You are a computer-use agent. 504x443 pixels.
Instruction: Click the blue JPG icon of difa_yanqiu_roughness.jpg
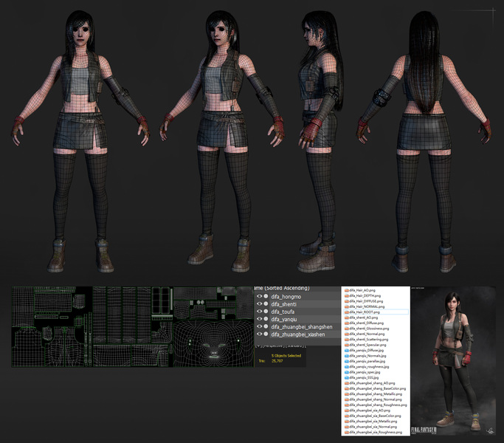point(347,367)
